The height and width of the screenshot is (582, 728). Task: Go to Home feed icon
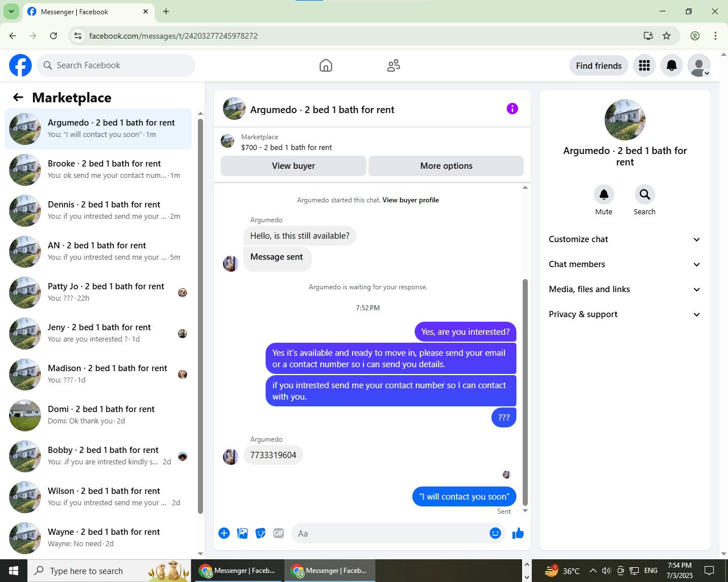point(326,65)
